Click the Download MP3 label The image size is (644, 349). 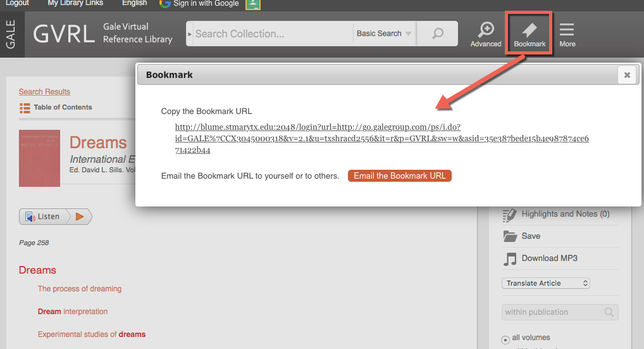click(550, 258)
